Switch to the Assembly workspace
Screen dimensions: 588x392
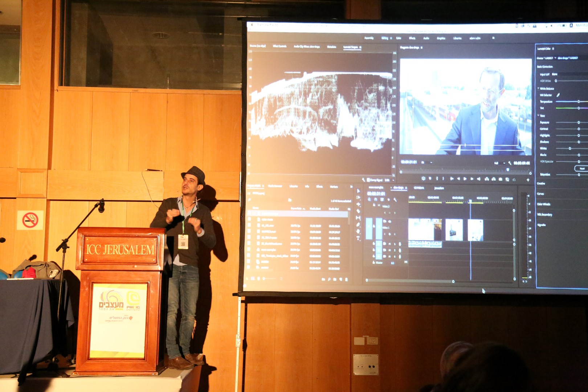pos(369,38)
